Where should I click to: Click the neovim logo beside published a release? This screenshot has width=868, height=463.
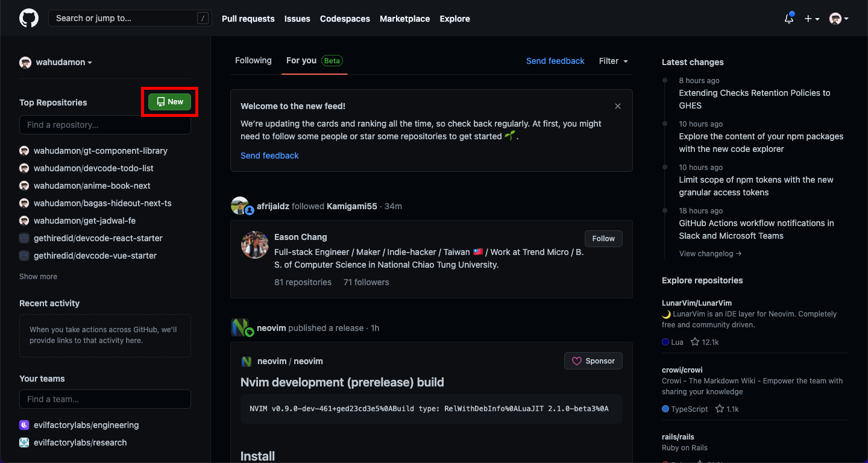(x=241, y=327)
